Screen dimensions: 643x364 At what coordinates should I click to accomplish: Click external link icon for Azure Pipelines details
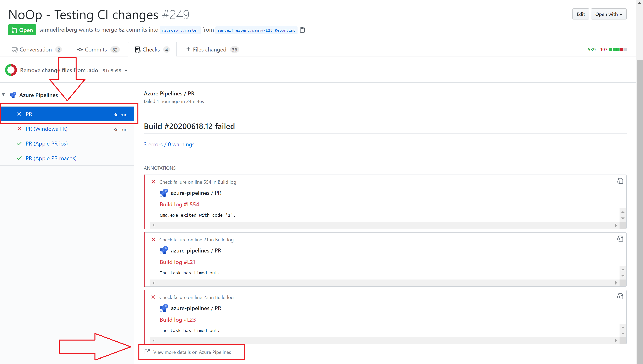pos(147,352)
